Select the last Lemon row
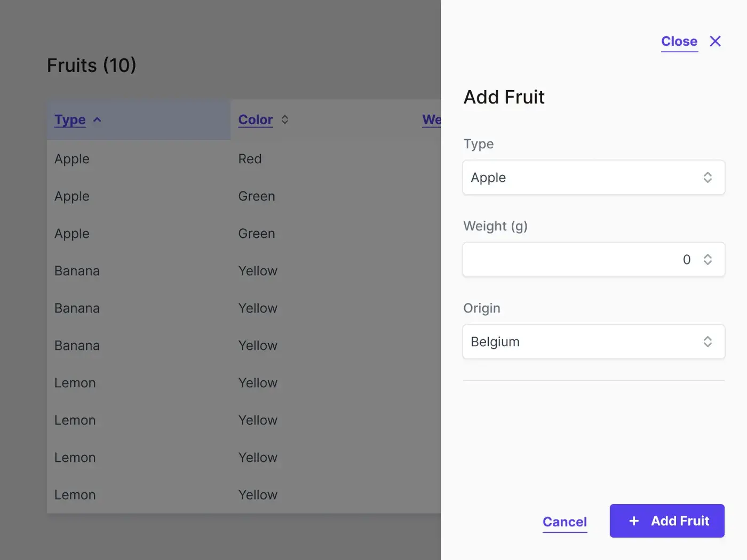This screenshot has height=560, width=747. (244, 495)
